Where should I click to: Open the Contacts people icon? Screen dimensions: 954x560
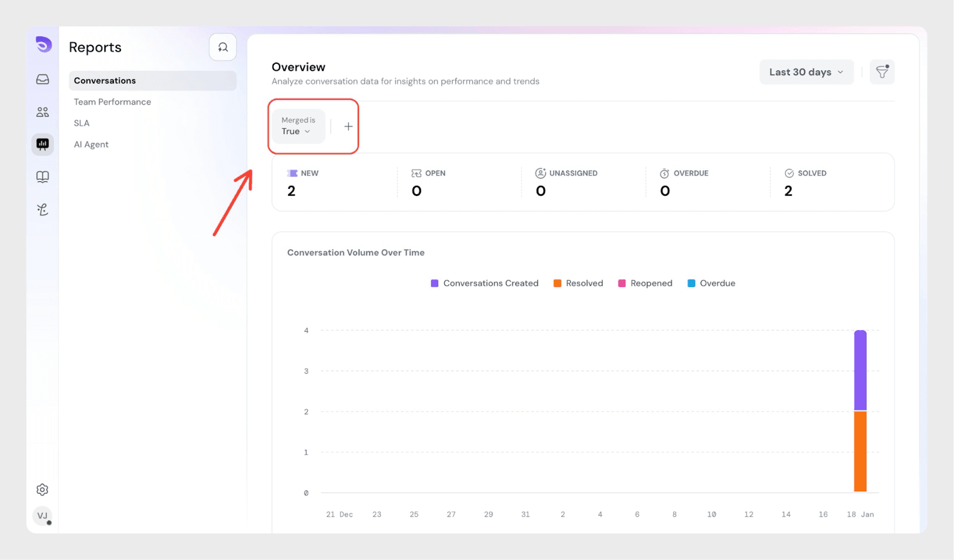click(43, 112)
